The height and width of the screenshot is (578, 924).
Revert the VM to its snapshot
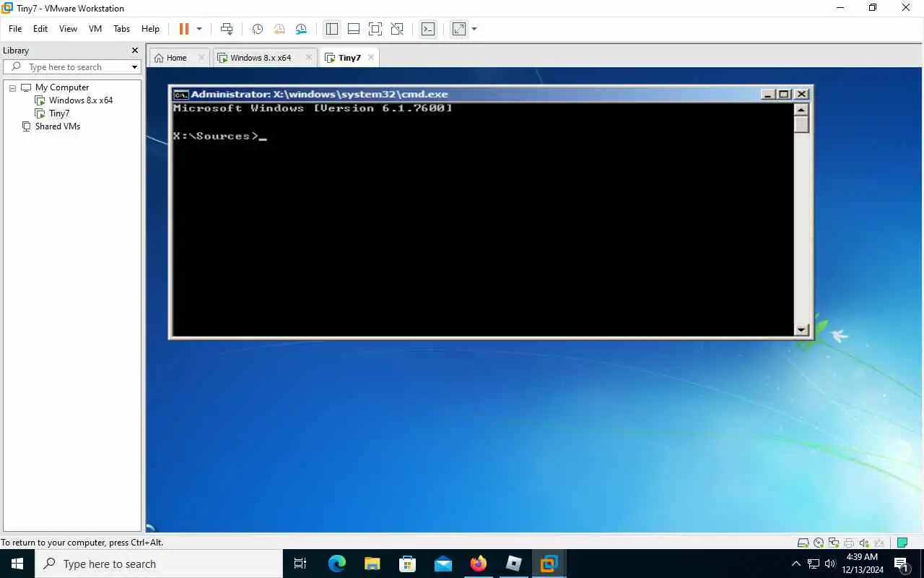(279, 29)
